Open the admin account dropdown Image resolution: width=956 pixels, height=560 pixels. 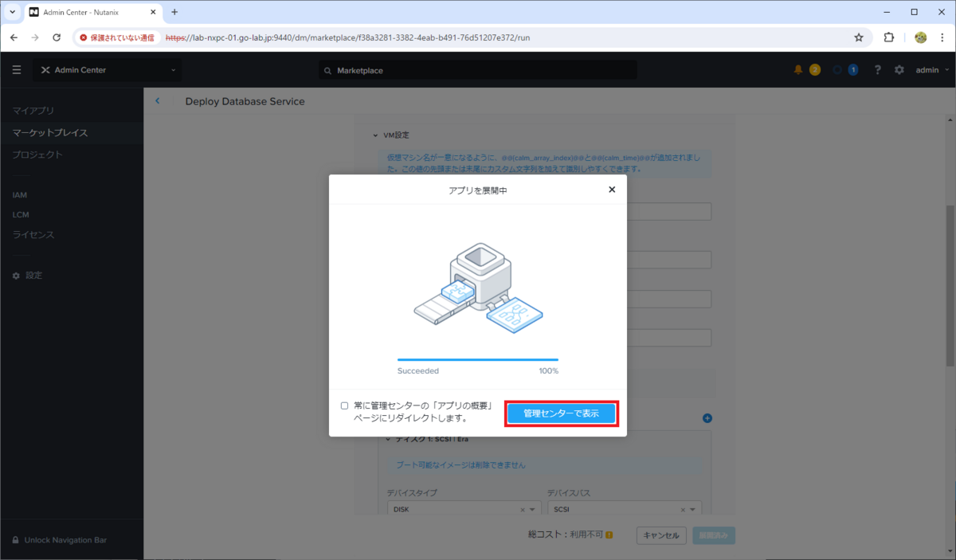coord(928,69)
